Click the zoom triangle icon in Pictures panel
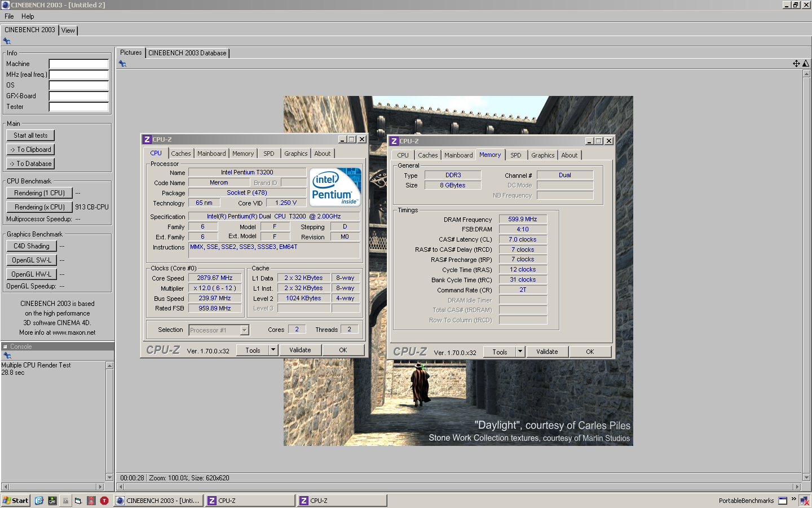Viewport: 812px width, 508px height. [805, 64]
